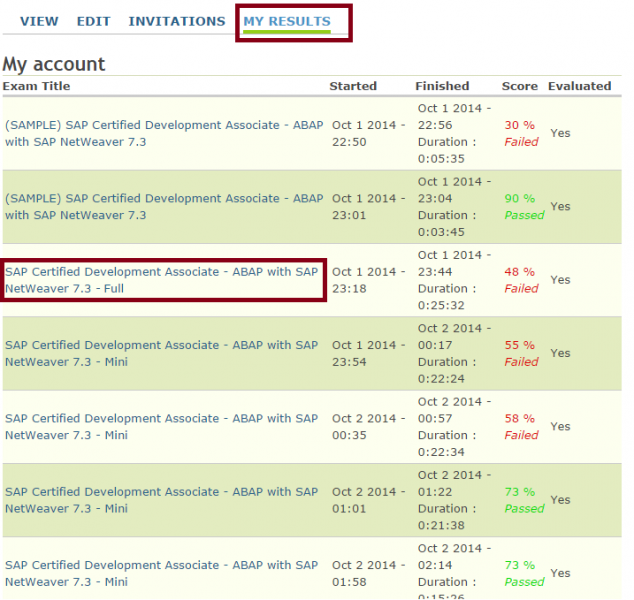Image resolution: width=634 pixels, height=600 pixels.
Task: Click the Exam Title column header
Action: tap(36, 86)
